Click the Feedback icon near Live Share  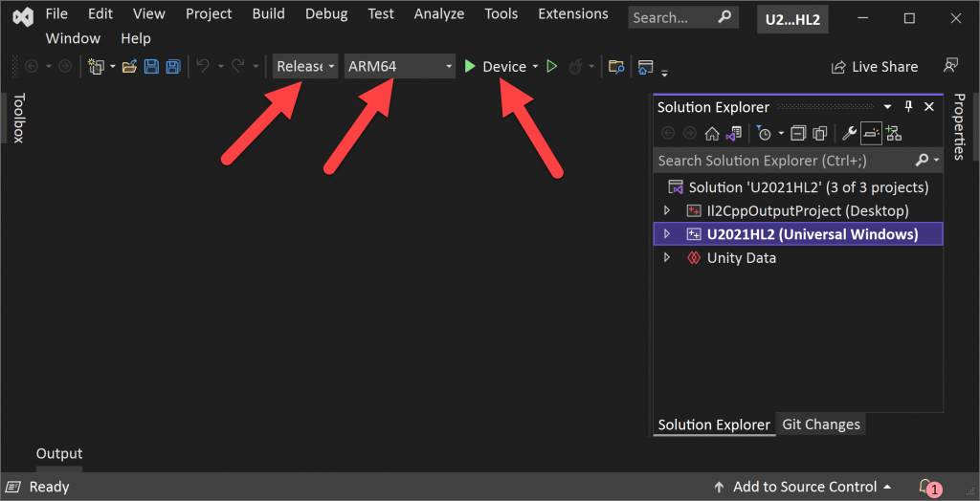(x=950, y=66)
